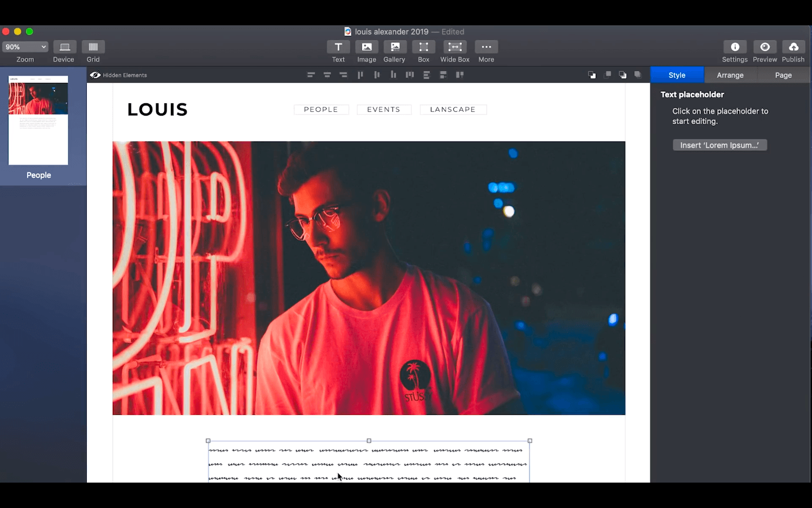Select the People page thumbnail

click(x=38, y=120)
